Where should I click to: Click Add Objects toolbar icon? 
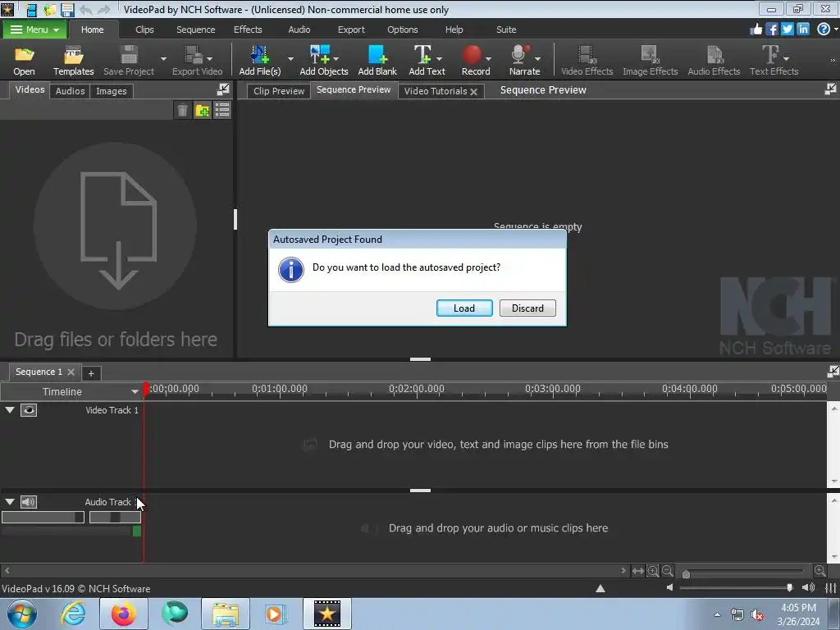(x=320, y=55)
